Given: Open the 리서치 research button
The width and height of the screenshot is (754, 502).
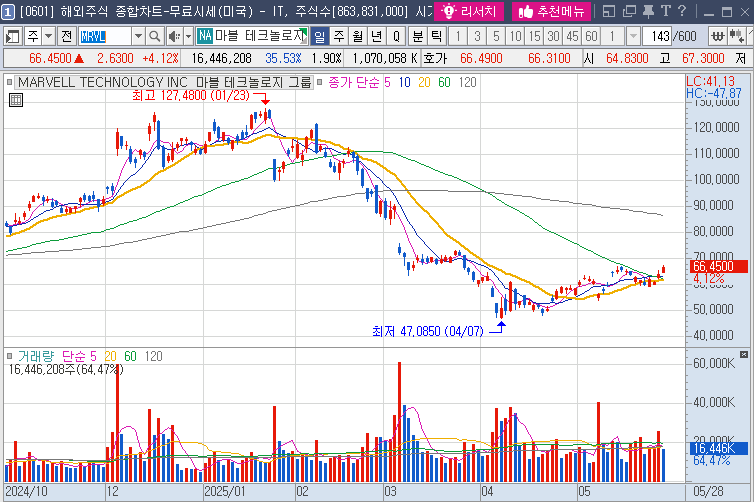Looking at the screenshot, I should click(x=469, y=11).
